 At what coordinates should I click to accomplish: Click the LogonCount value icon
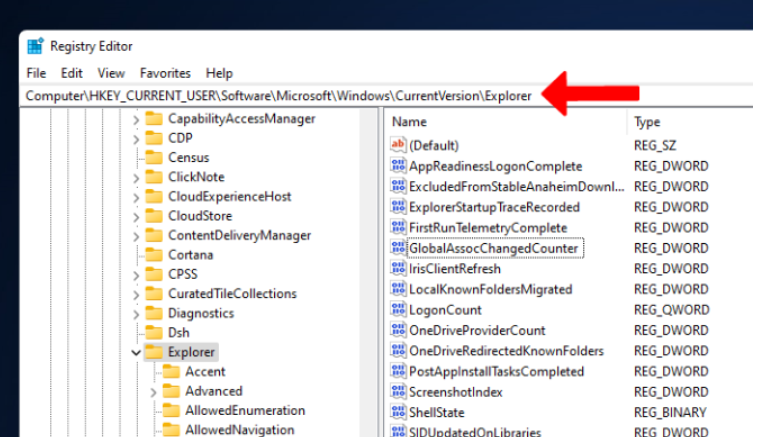click(x=398, y=310)
